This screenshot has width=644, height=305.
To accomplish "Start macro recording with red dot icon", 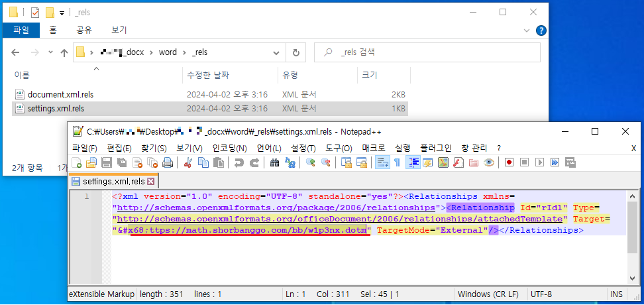I will [510, 162].
